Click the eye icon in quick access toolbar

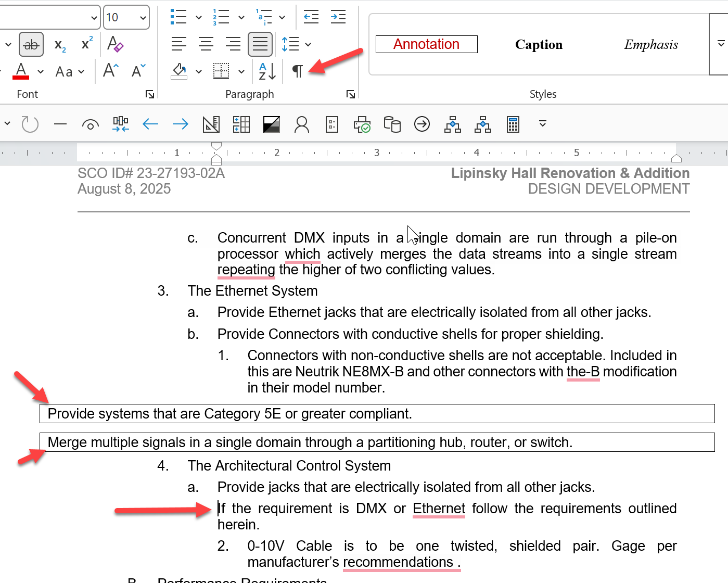pyautogui.click(x=91, y=124)
